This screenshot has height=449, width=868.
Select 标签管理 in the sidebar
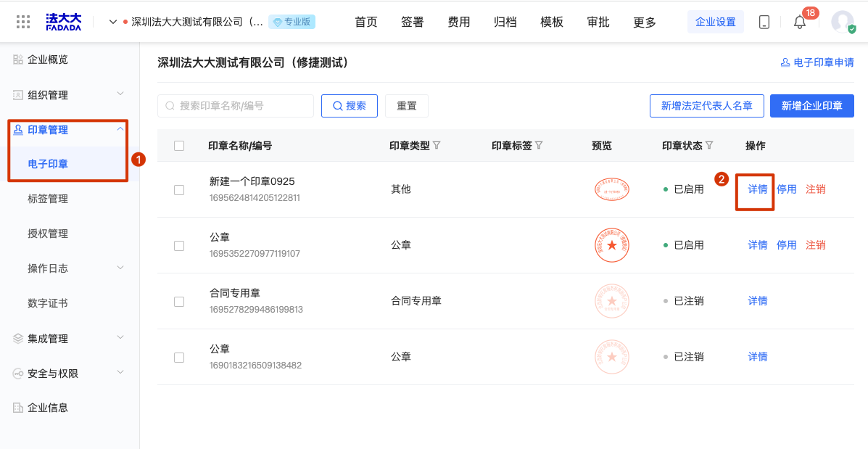pyautogui.click(x=48, y=199)
